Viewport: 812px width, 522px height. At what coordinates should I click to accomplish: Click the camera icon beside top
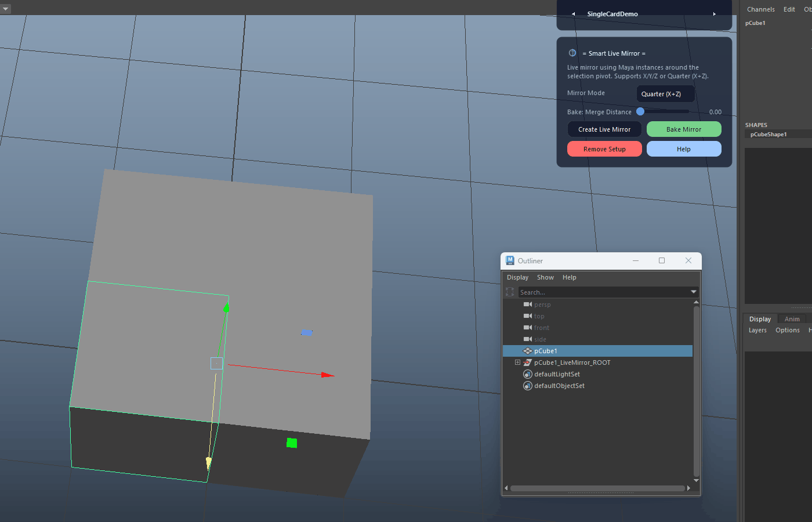coord(528,316)
